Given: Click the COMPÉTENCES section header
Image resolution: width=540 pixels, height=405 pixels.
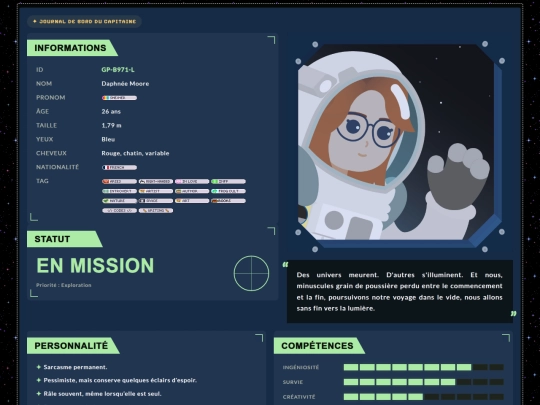Looking at the screenshot, I should coord(319,346).
